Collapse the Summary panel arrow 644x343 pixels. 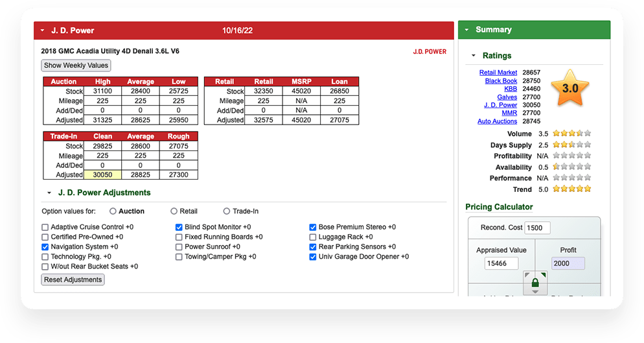pos(466,30)
